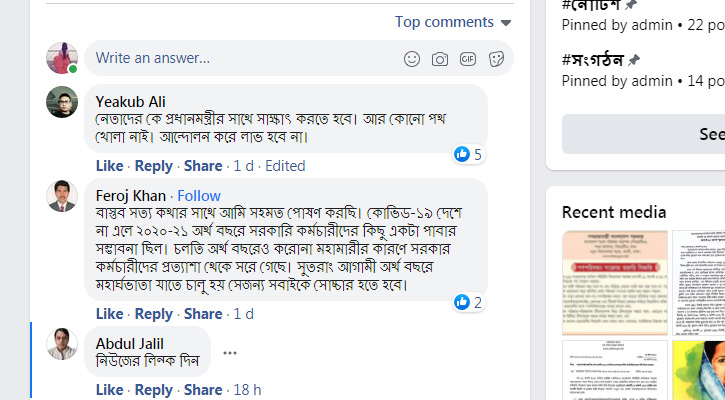Insert an emoji in the answer box

click(412, 59)
